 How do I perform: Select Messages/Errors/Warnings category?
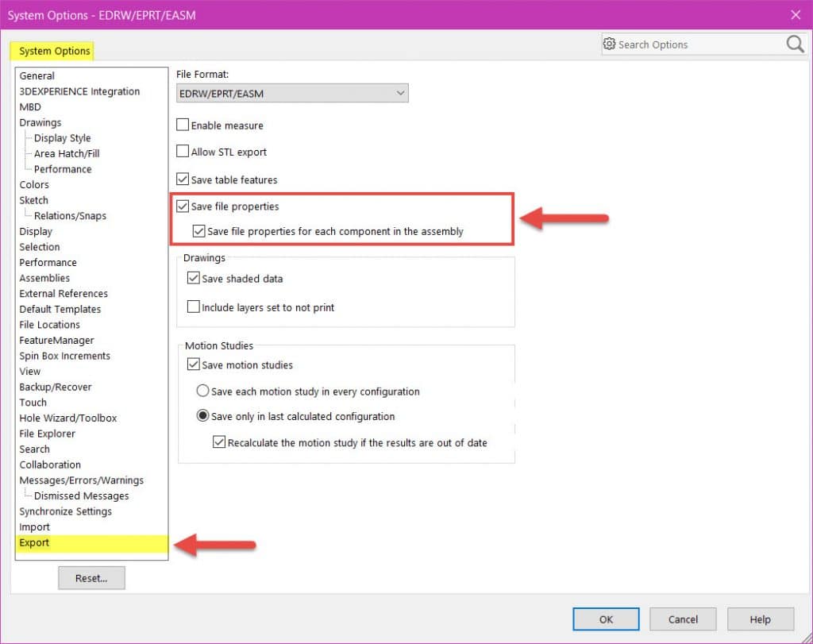(x=82, y=480)
